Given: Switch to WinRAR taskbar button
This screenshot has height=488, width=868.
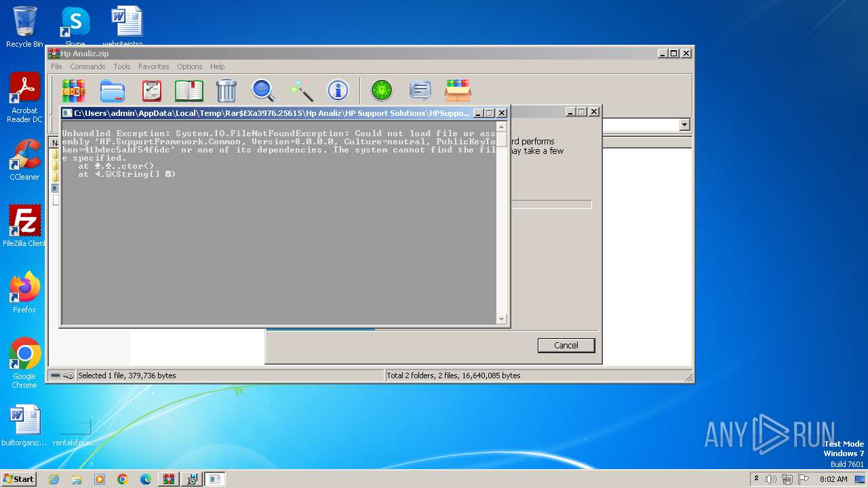Looking at the screenshot, I should pyautogui.click(x=169, y=479).
